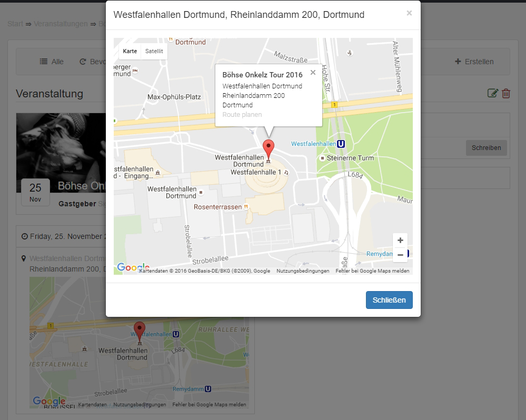This screenshot has height=420, width=526.
Task: Select the Karte map type
Action: tap(130, 51)
